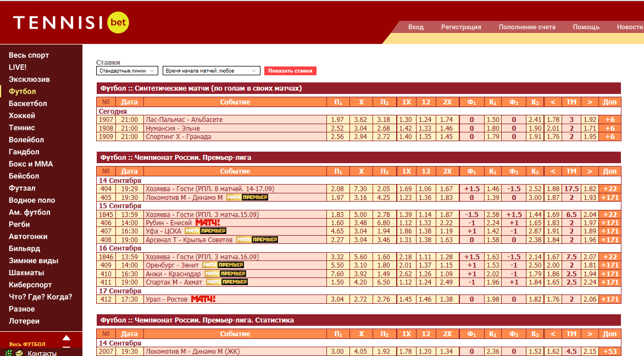Click Матч Премьер badge for Арсенал Т - Крылья Советов
This screenshot has height=356, width=644.
tap(257, 240)
